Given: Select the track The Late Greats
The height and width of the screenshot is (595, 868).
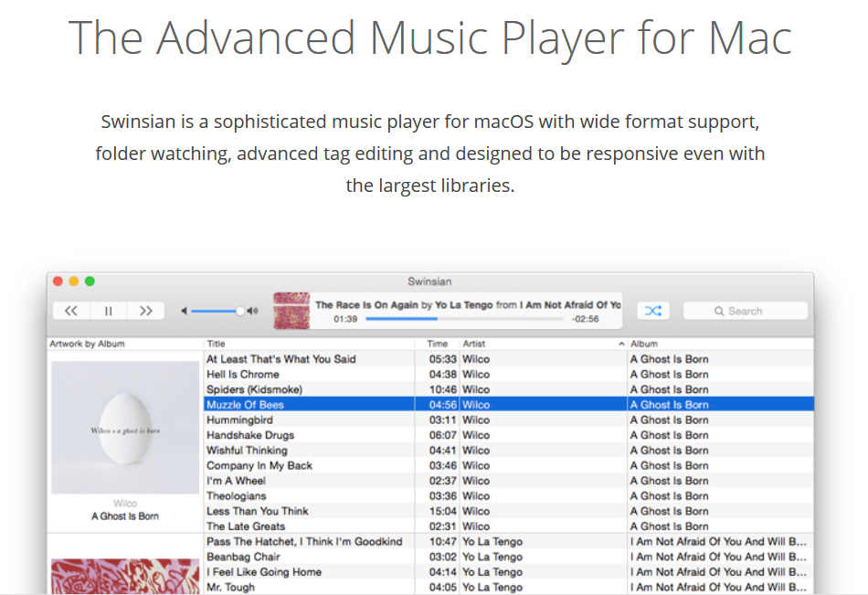Looking at the screenshot, I should point(508,526).
